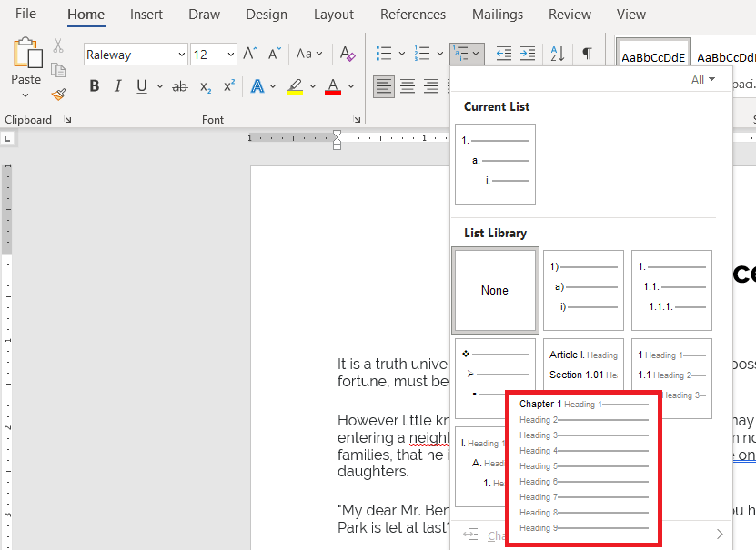Toggle Italic formatting
This screenshot has width=756, height=550.
tap(117, 86)
